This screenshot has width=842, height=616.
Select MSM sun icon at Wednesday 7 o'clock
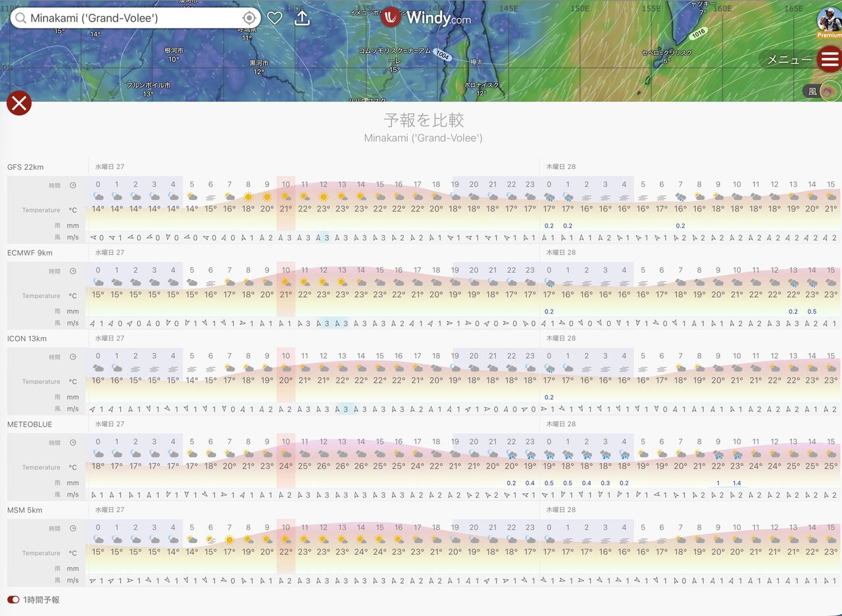pyautogui.click(x=230, y=540)
